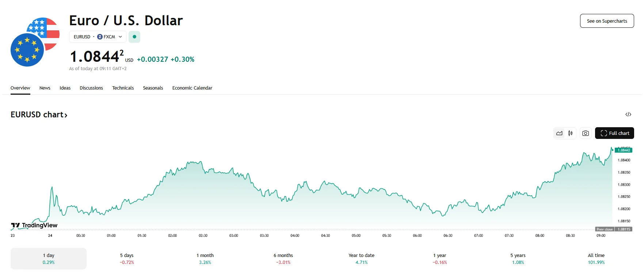
Task: Click the EUR/USD flag pair logo
Action: point(35,42)
